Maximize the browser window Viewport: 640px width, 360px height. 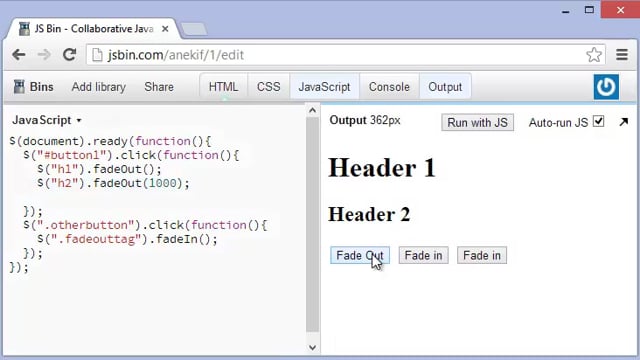point(589,10)
